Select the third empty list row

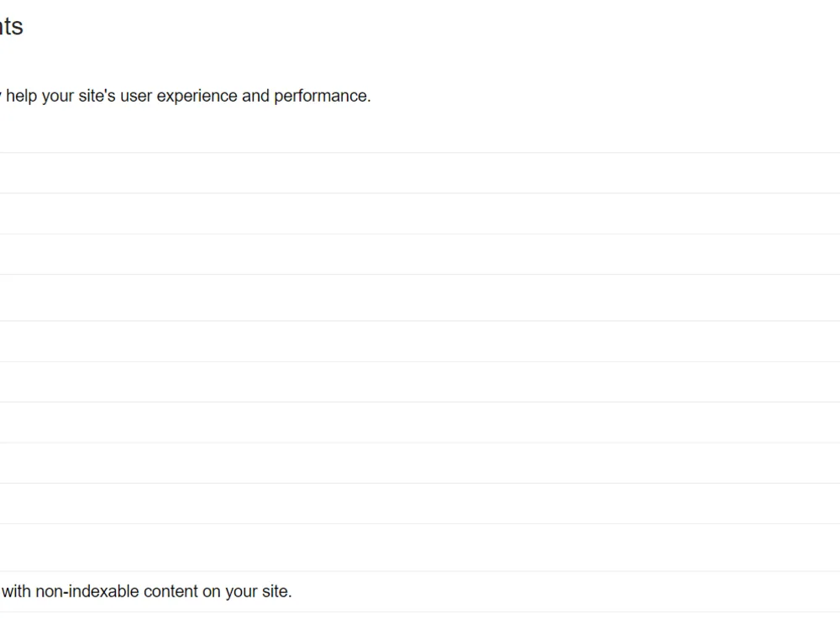(x=420, y=255)
